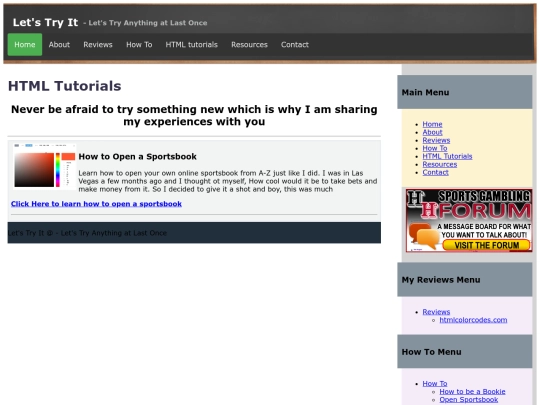Click the link to learn how to open a sportsbook

tap(96, 204)
